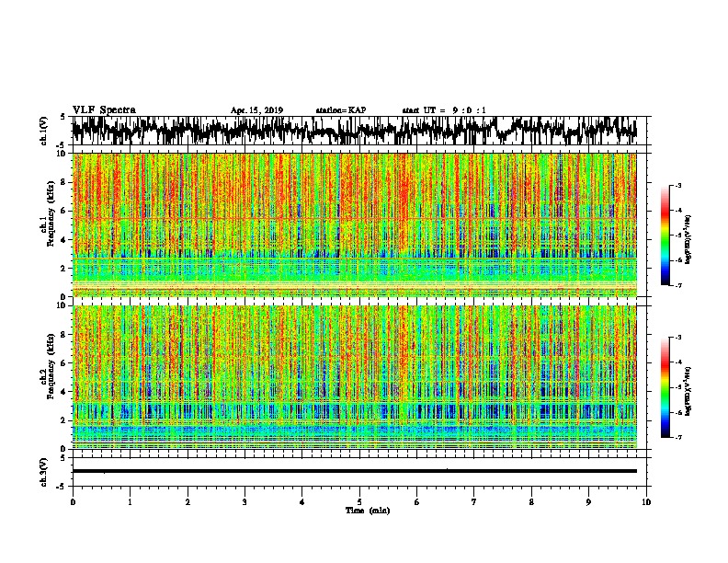Viewport: 728px width, 563px height.
Task: Click the time axis end tick label "10"
Action: point(646,502)
